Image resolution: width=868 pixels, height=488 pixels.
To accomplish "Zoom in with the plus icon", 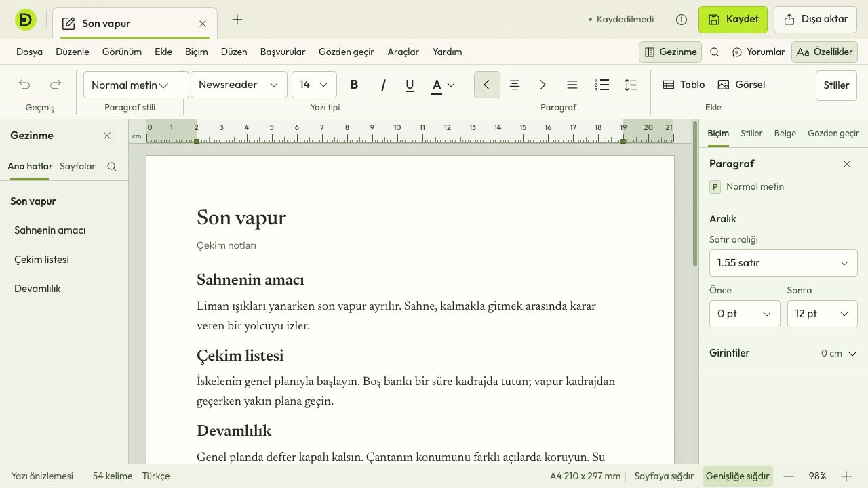I will [846, 476].
